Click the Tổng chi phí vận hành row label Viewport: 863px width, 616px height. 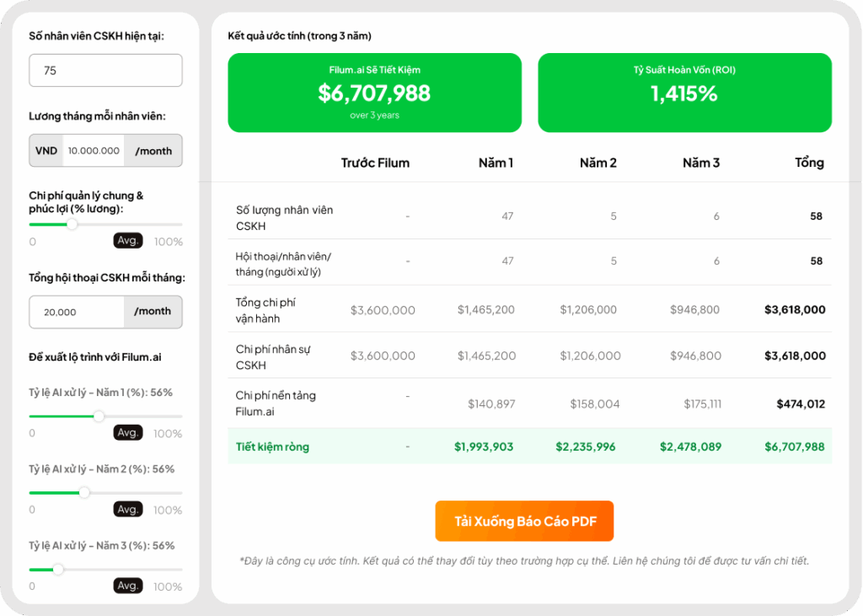265,310
